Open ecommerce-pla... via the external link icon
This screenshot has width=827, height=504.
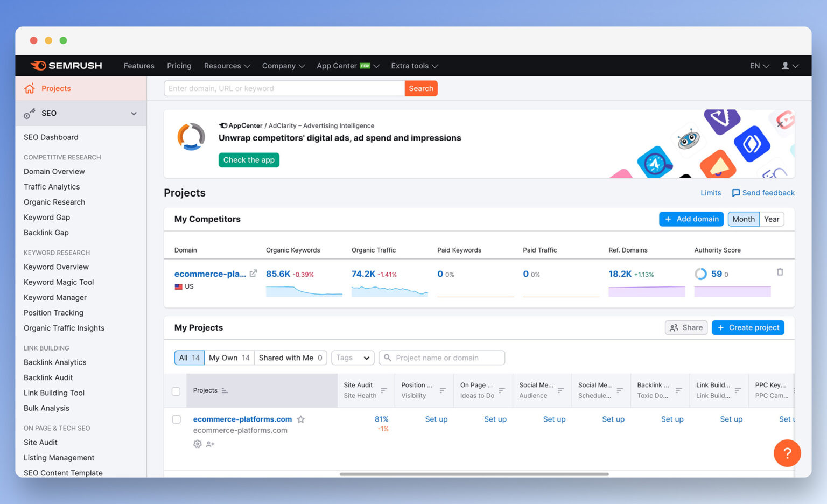click(x=253, y=273)
